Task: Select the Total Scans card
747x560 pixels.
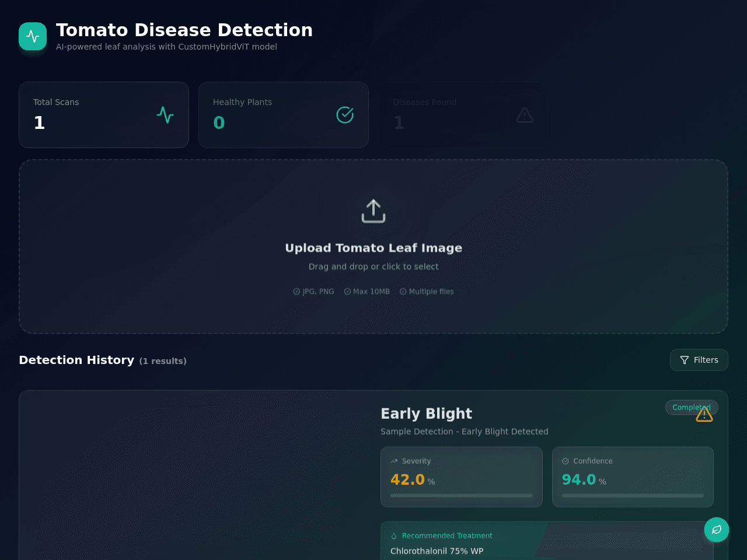Action: 104,115
